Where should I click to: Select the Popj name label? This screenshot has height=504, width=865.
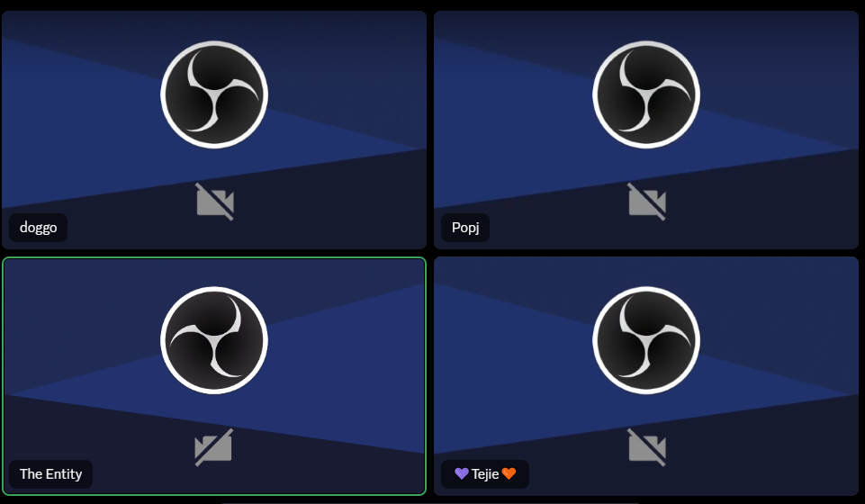tap(465, 228)
